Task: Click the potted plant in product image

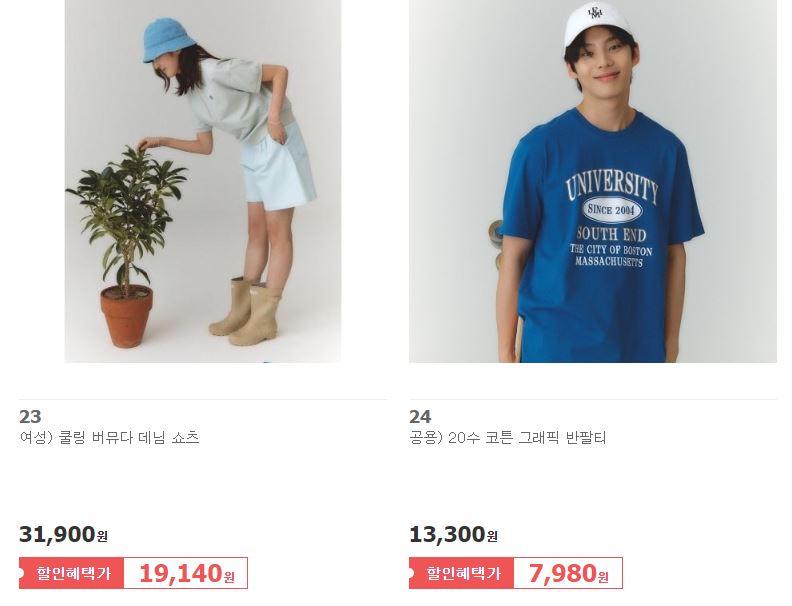Action: pos(126,246)
